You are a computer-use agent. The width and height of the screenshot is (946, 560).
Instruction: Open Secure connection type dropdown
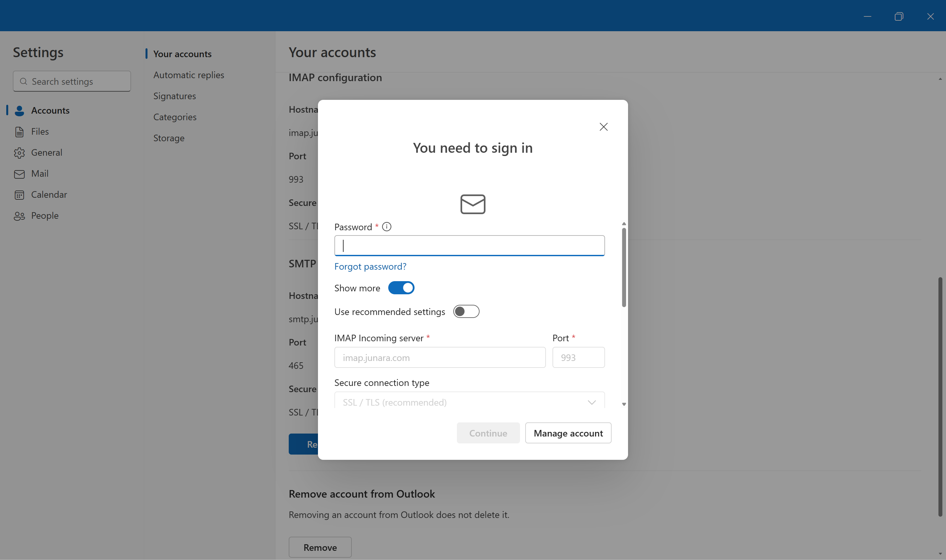tap(469, 400)
